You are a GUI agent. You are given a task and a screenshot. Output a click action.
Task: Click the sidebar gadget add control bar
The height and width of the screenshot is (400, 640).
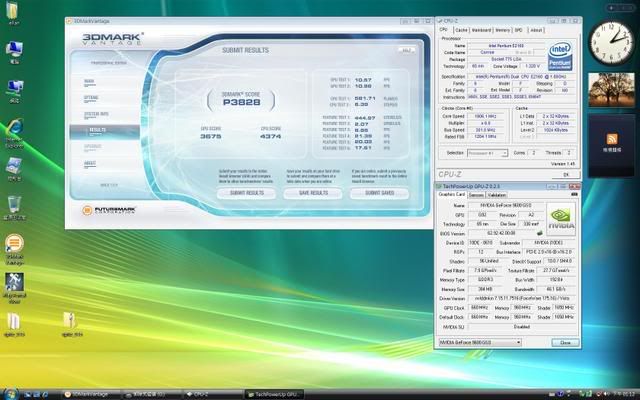click(620, 8)
